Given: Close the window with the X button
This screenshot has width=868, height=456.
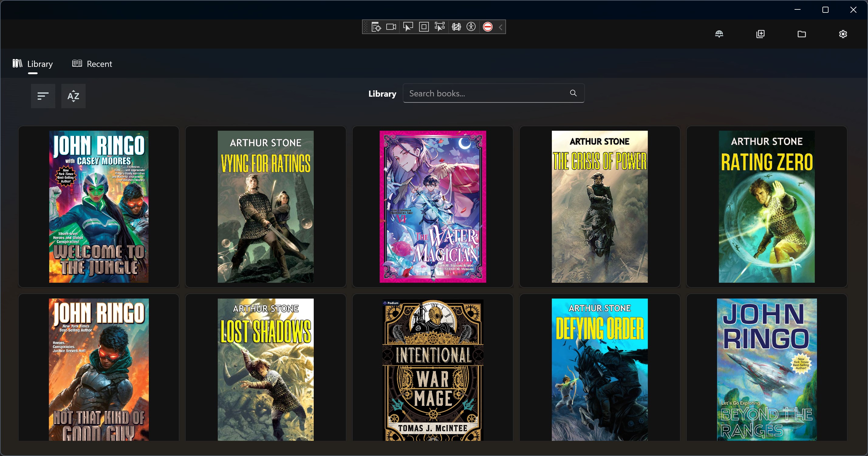Looking at the screenshot, I should pos(853,10).
